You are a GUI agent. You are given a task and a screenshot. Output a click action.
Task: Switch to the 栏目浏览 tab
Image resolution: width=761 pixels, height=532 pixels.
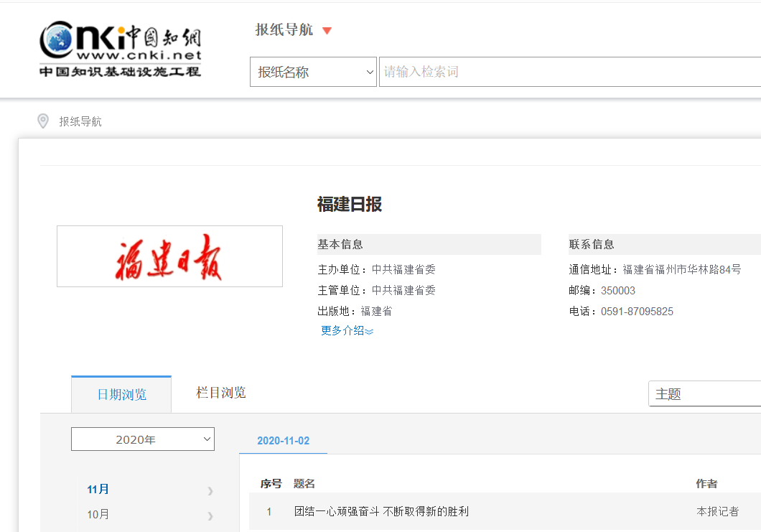pos(221,393)
